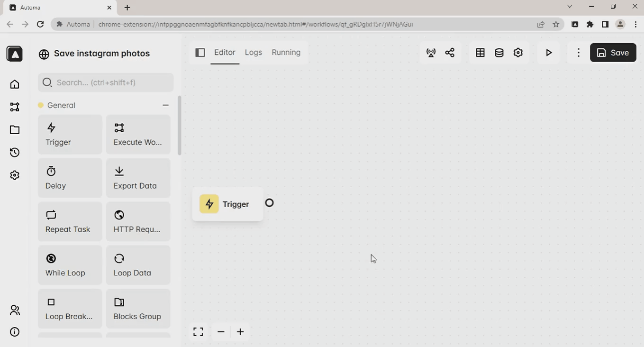Viewport: 644px width, 347px height.
Task: Click the Automa logo in the sidebar
Action: click(15, 54)
